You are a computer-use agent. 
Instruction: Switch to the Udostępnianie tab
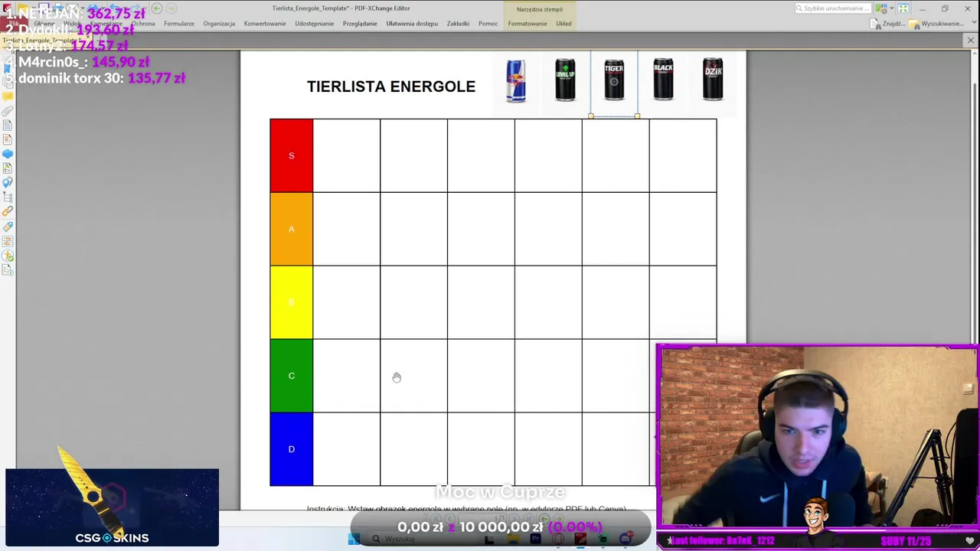(314, 24)
